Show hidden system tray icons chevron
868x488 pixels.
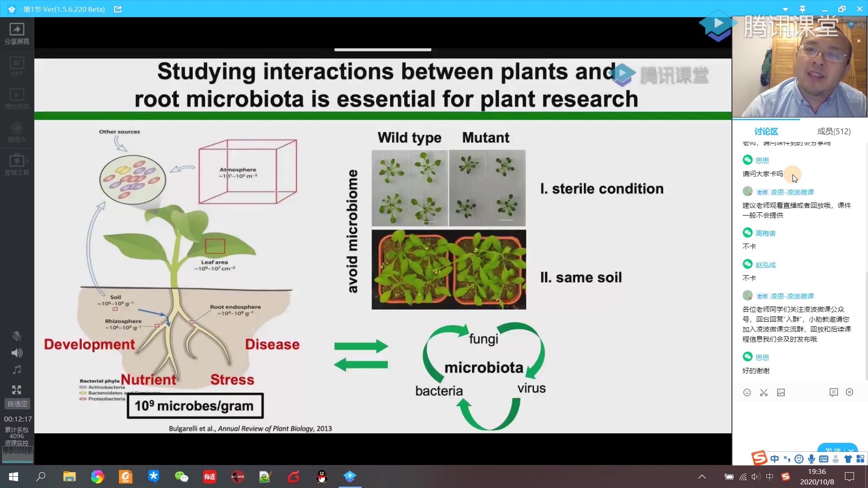[x=702, y=477]
